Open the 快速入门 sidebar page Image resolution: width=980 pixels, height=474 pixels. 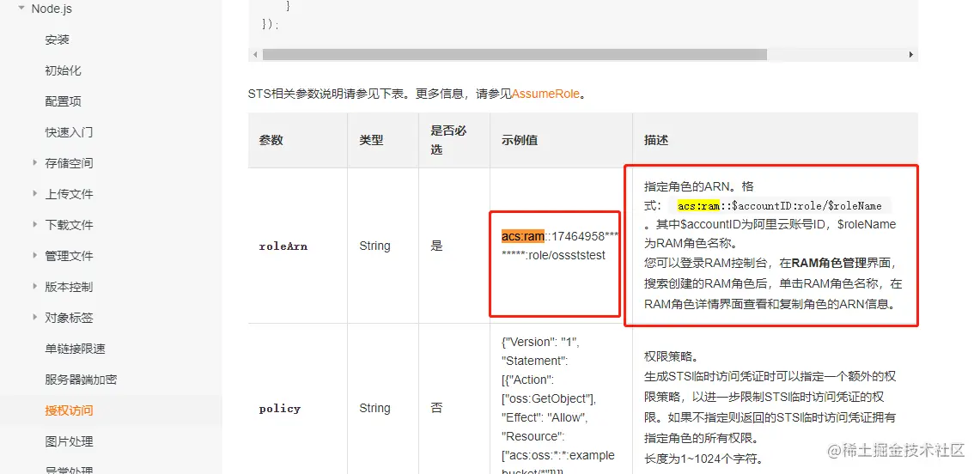(69, 132)
